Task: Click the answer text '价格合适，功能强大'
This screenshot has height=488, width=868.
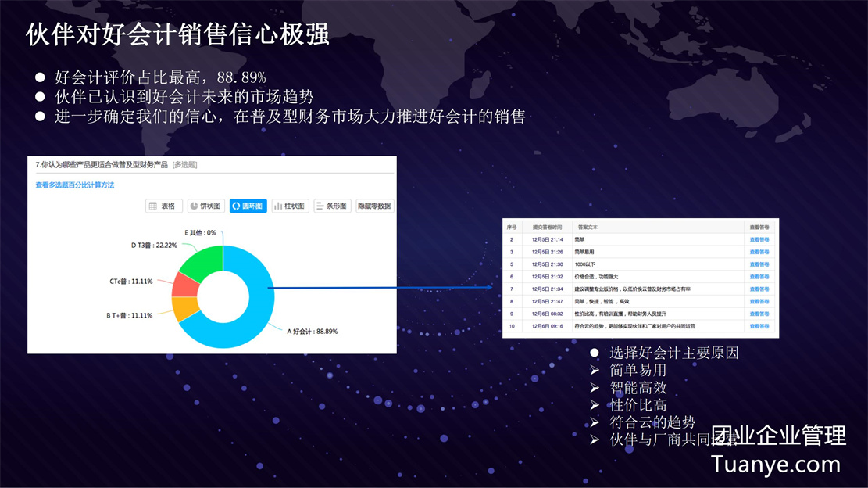Action: 596,276
